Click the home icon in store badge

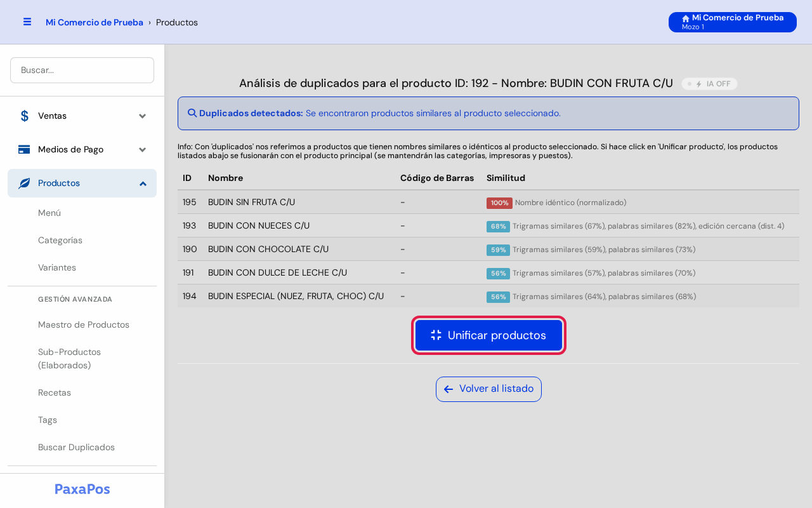point(686,18)
